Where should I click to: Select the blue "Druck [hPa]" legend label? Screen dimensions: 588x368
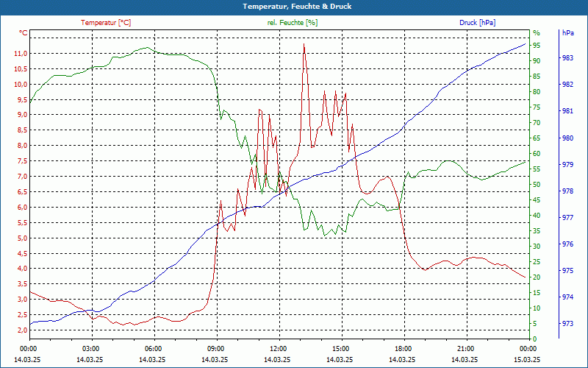pos(477,23)
